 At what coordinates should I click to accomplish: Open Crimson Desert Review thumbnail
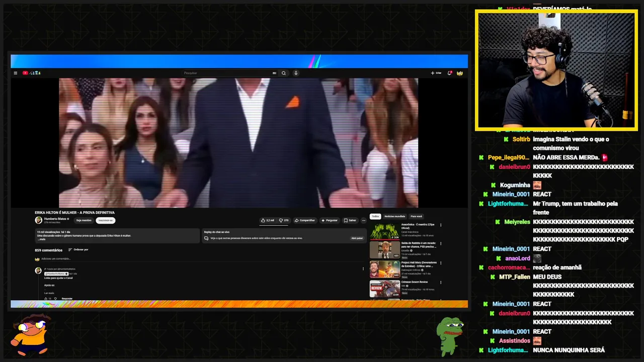click(x=385, y=289)
